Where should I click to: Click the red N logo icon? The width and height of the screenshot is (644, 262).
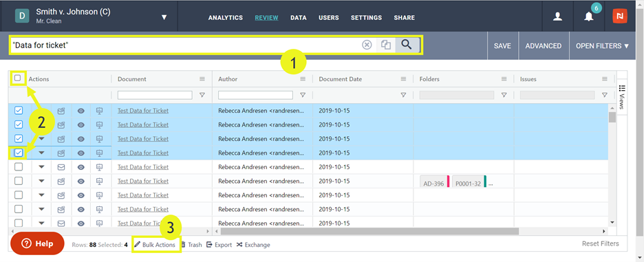point(620,17)
